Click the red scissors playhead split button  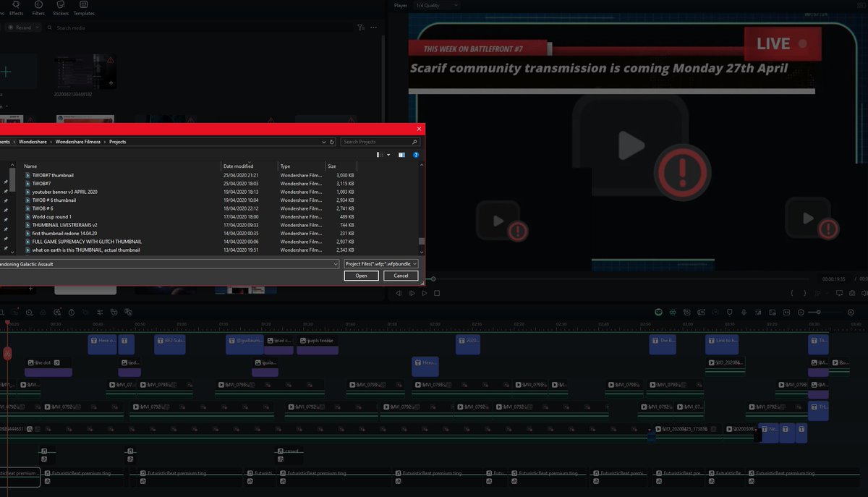7,354
